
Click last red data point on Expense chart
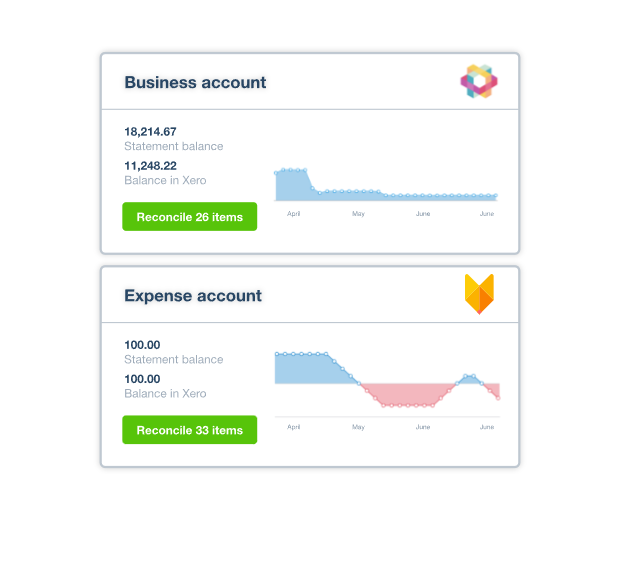click(498, 398)
